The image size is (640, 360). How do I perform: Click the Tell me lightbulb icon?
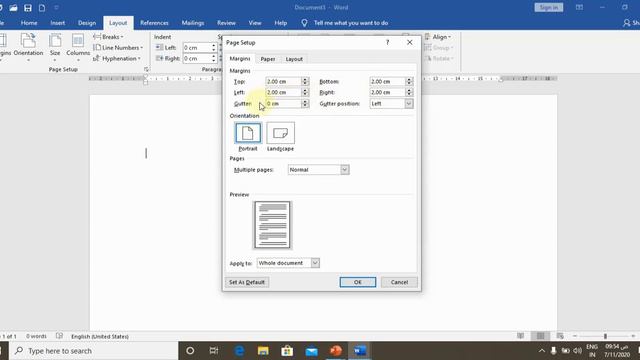tap(304, 23)
